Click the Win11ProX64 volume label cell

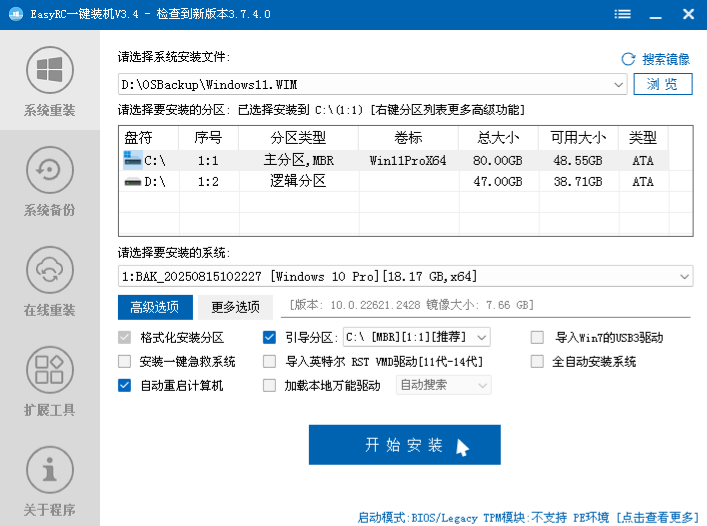(408, 161)
